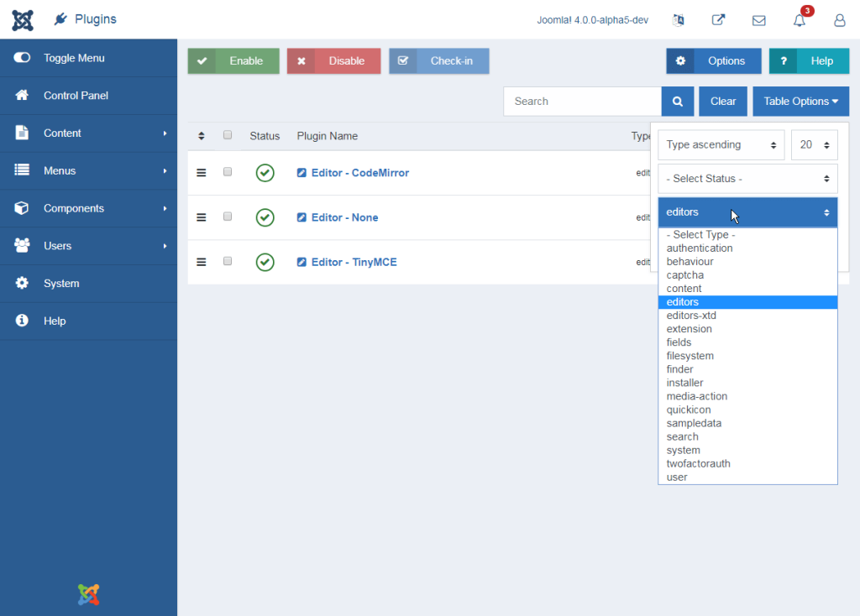Pick the extension type option
860x616 pixels.
(747, 329)
